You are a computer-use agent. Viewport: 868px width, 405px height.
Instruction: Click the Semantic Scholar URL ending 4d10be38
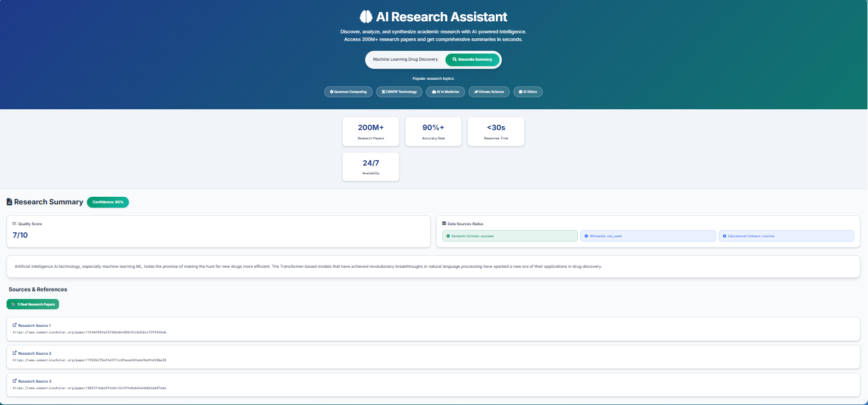90,360
